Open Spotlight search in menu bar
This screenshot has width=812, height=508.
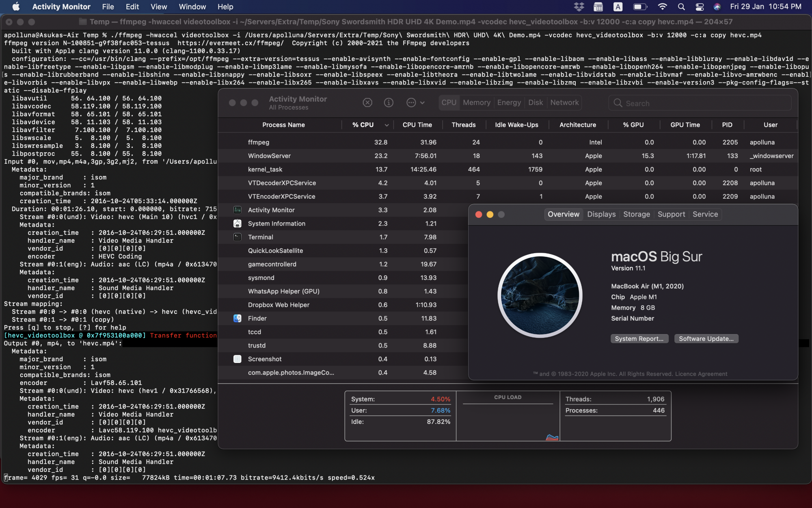681,7
